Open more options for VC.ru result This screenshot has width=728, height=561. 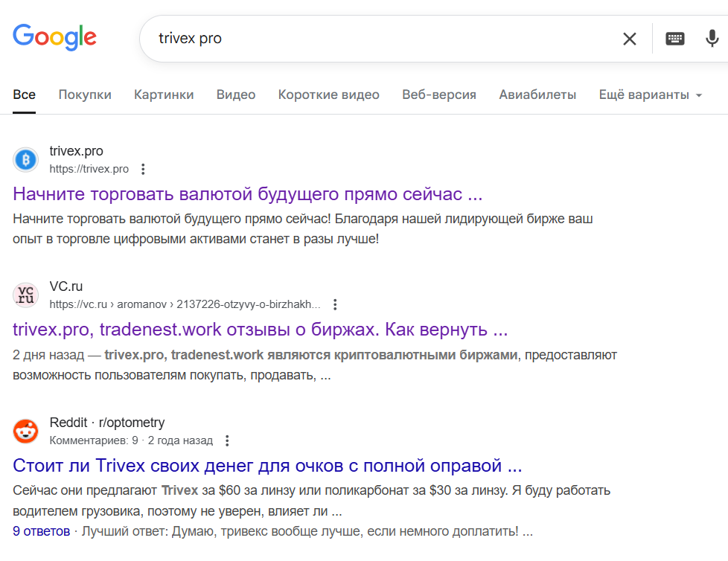coord(335,305)
